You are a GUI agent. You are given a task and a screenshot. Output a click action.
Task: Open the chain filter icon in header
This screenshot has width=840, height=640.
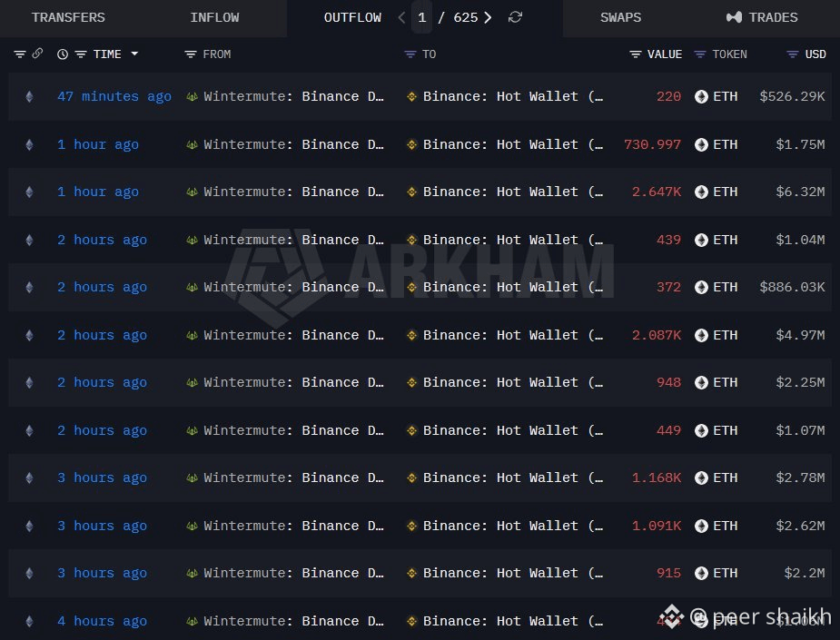(x=20, y=54)
